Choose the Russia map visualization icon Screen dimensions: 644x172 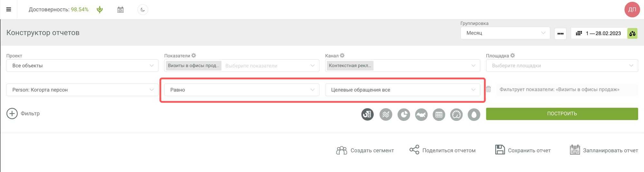(421, 114)
